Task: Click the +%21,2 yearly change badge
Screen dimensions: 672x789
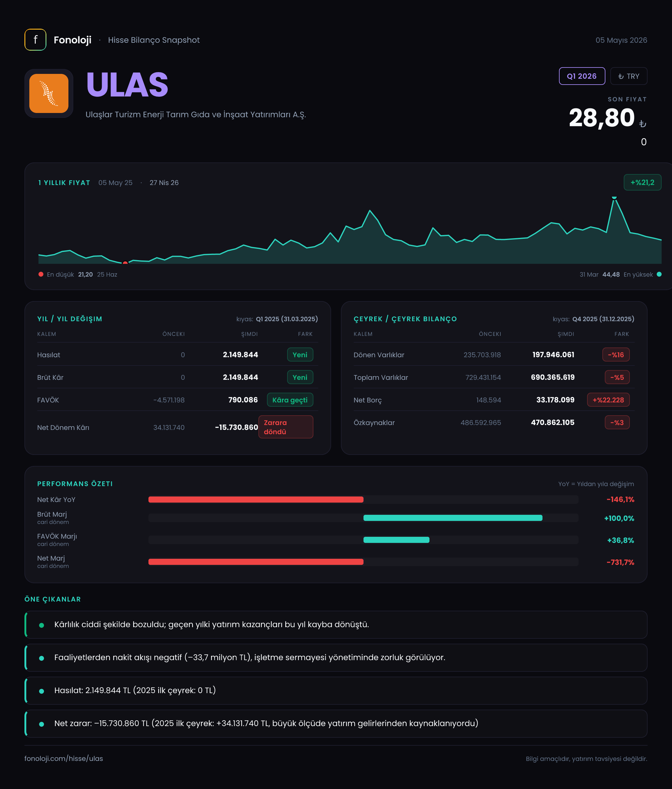Action: [642, 182]
